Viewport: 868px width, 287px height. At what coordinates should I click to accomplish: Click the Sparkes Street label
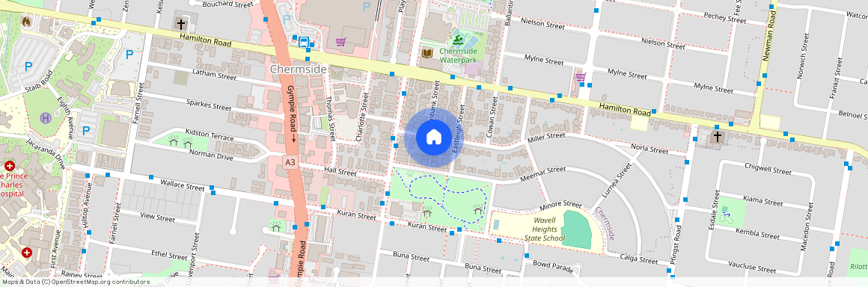pyautogui.click(x=209, y=105)
